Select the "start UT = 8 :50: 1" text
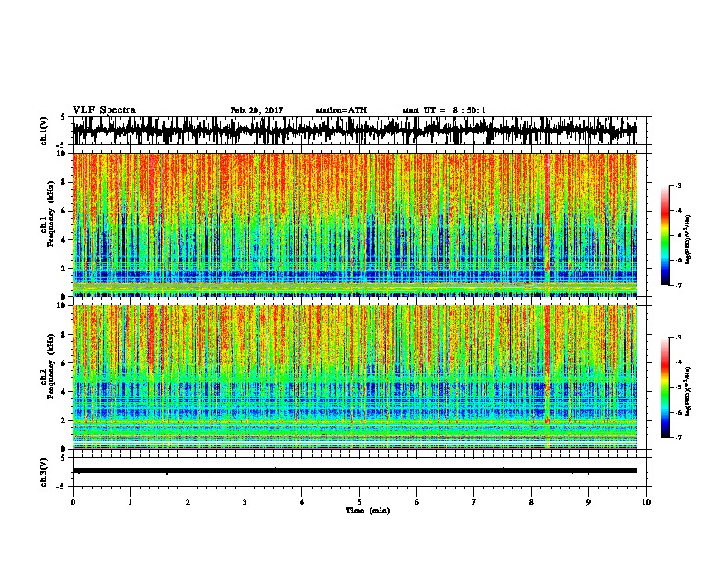This screenshot has width=728, height=563. coord(444,110)
